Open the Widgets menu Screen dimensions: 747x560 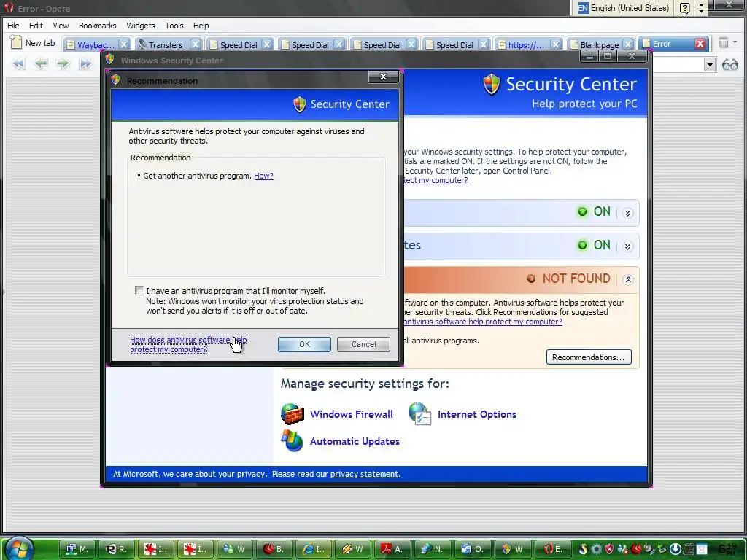click(x=141, y=26)
